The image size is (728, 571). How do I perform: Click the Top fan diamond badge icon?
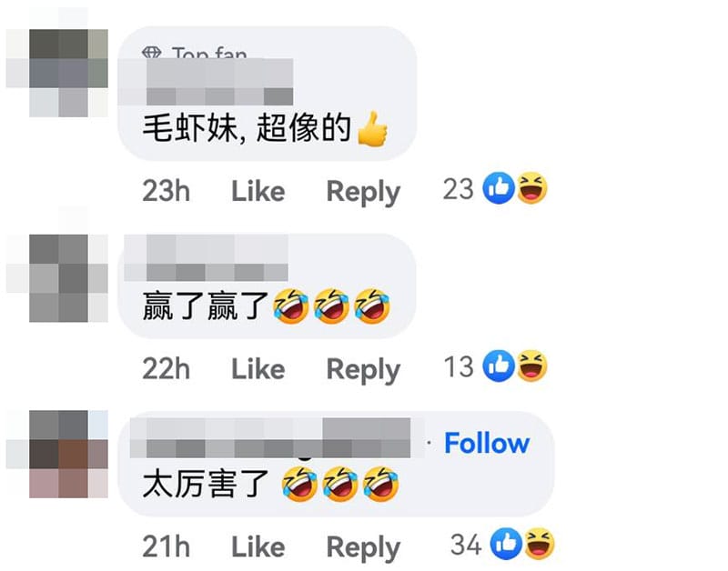pyautogui.click(x=151, y=53)
